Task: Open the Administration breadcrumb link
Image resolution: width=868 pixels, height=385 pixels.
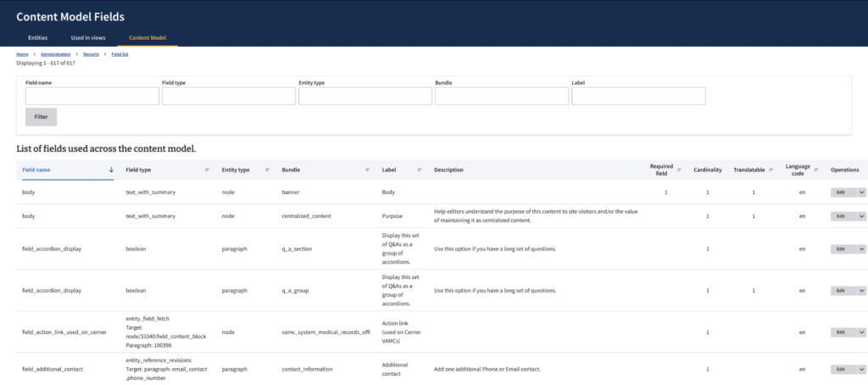Action: tap(55, 54)
